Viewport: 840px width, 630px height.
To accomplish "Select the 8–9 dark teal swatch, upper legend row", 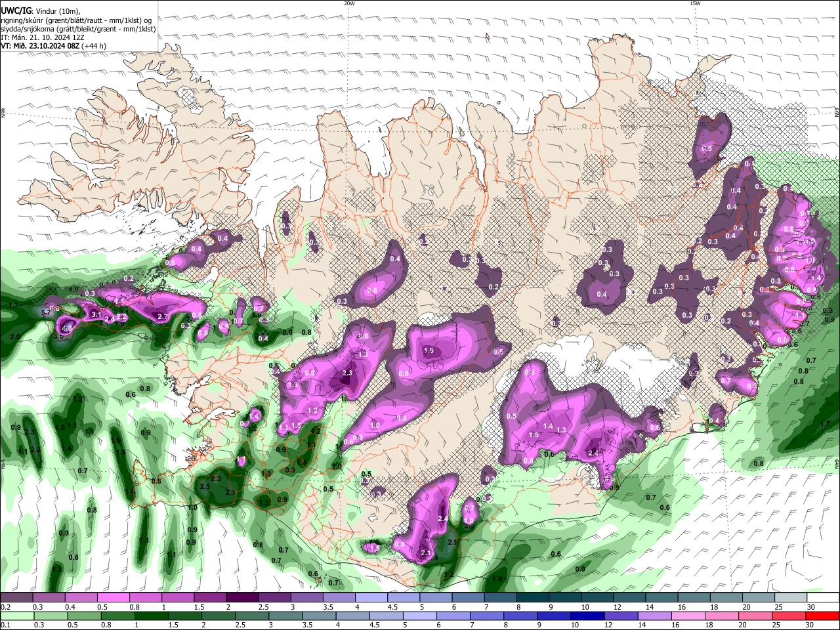I will click(x=532, y=597).
